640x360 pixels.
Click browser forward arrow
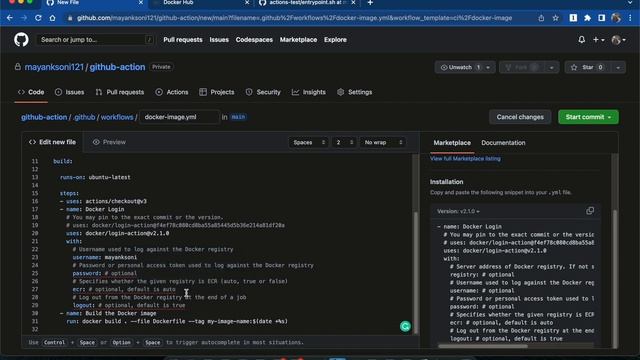[x=24, y=18]
